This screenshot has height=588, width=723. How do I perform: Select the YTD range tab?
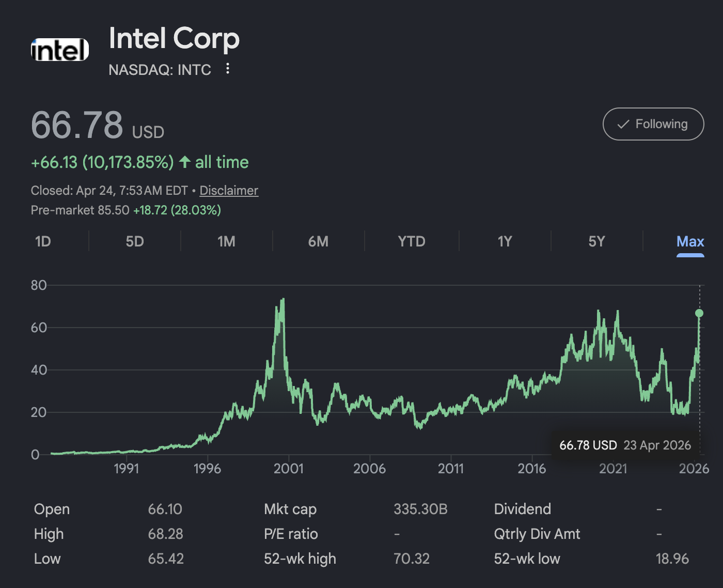click(411, 241)
